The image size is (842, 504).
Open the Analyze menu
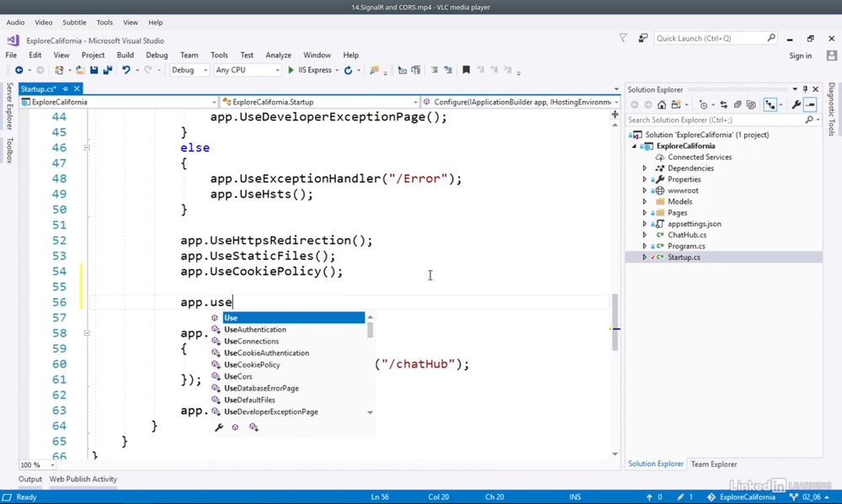coord(278,56)
